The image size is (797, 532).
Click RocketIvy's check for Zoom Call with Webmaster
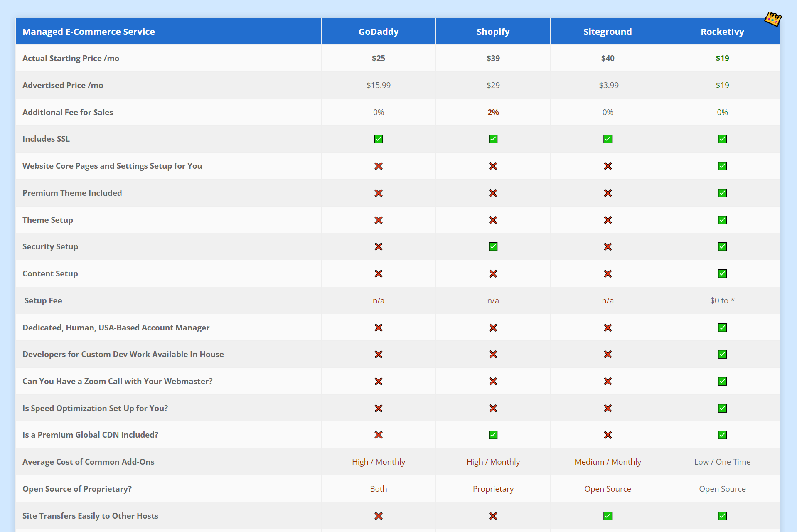click(x=723, y=382)
